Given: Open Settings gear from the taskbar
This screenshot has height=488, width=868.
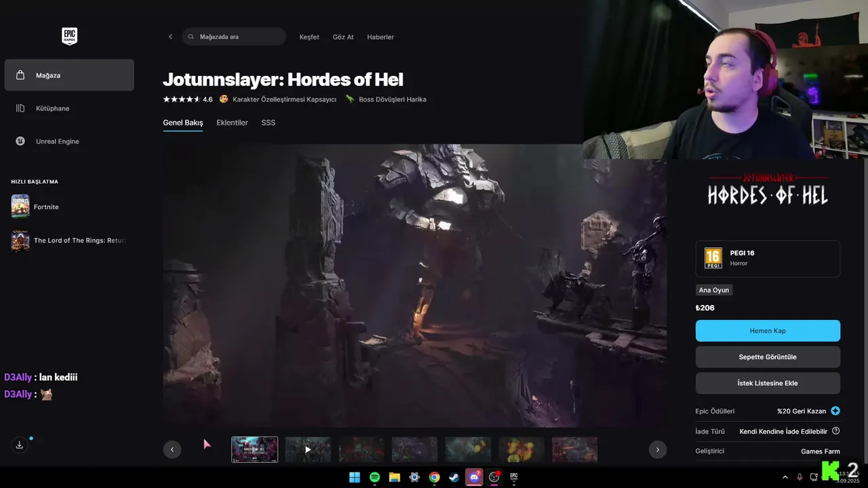Looking at the screenshot, I should click(x=414, y=477).
